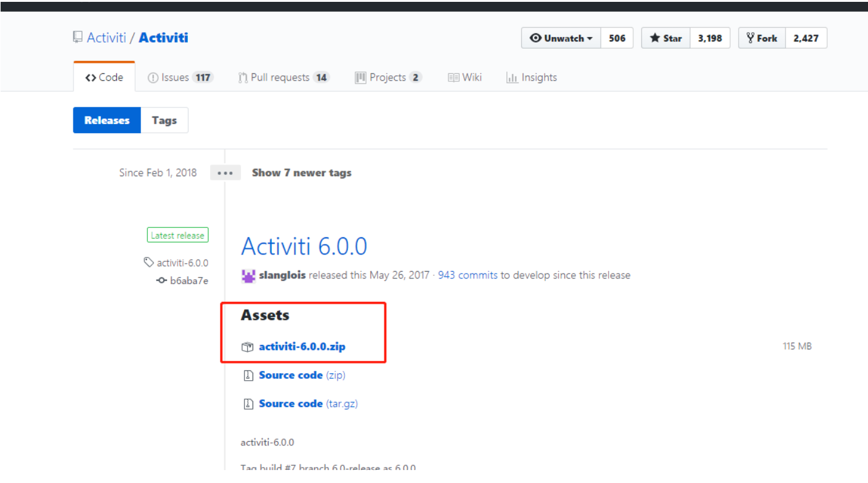
Task: Click the Since Feb 1, 2018 text
Action: click(x=158, y=173)
